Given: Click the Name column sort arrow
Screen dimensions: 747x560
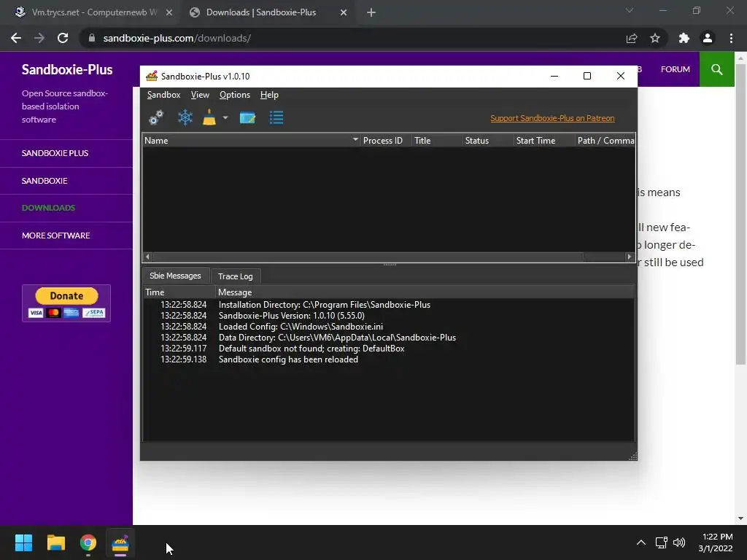Looking at the screenshot, I should [x=355, y=139].
